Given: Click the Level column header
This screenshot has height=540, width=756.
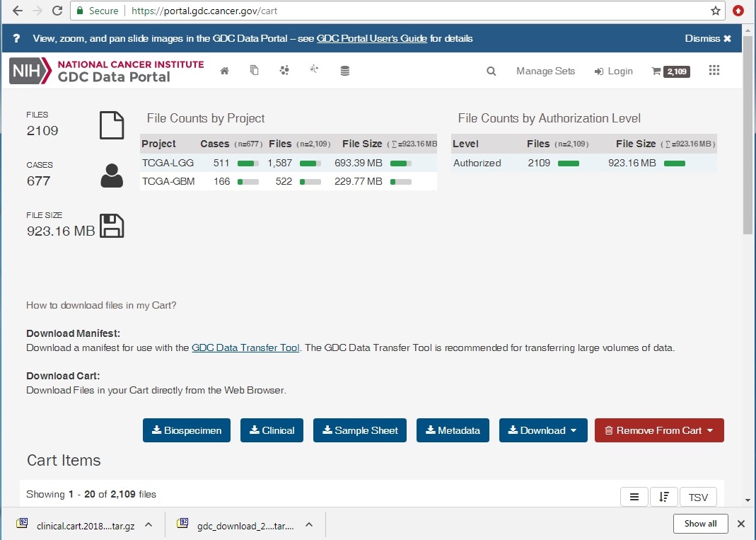Looking at the screenshot, I should click(x=465, y=144).
